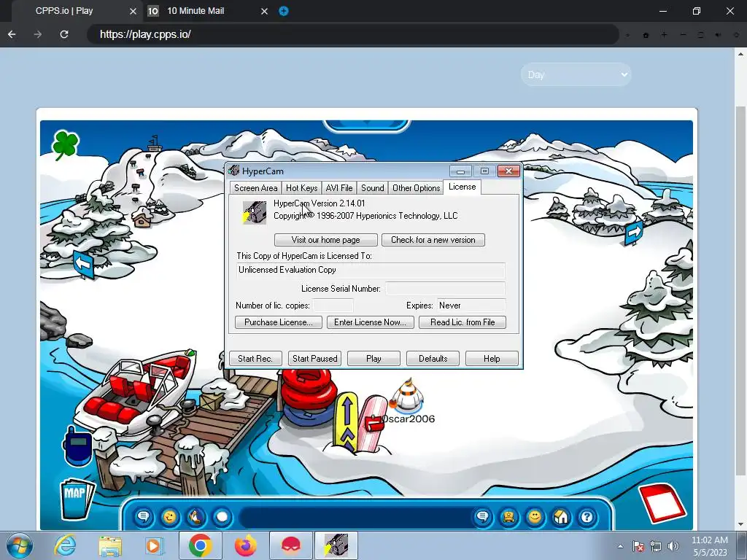Click the page vertical scrollbar
747x560 pixels.
coord(741,290)
